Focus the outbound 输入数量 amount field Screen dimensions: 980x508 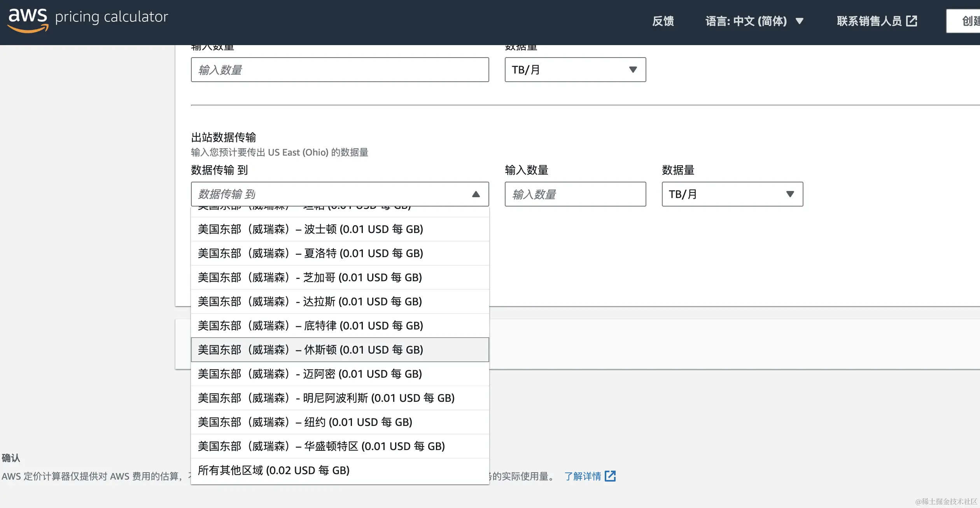[575, 194]
